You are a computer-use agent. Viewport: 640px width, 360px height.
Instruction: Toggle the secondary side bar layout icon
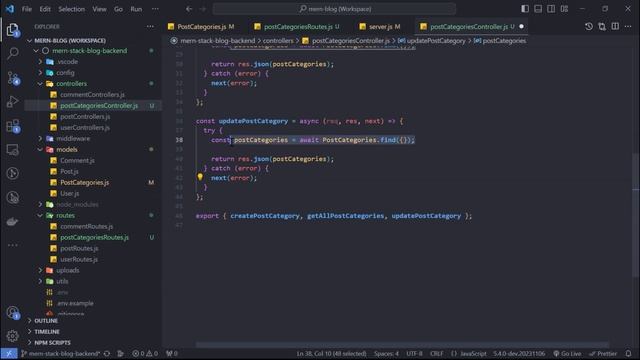551,9
